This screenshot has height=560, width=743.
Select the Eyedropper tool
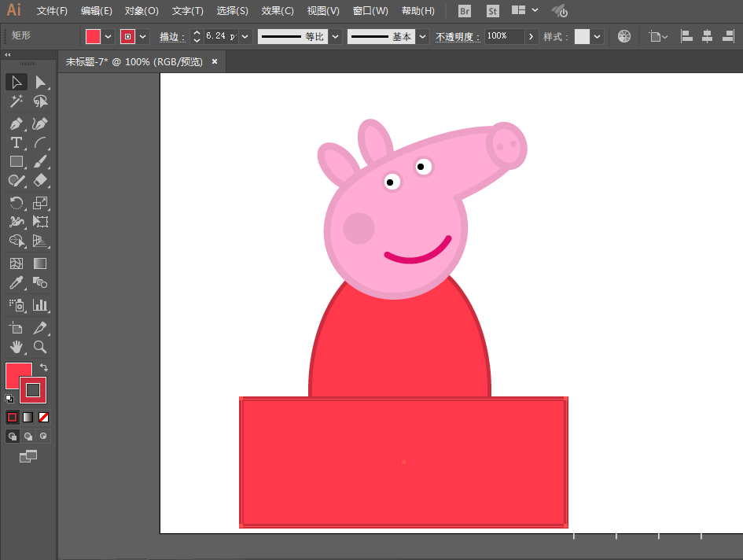click(16, 282)
